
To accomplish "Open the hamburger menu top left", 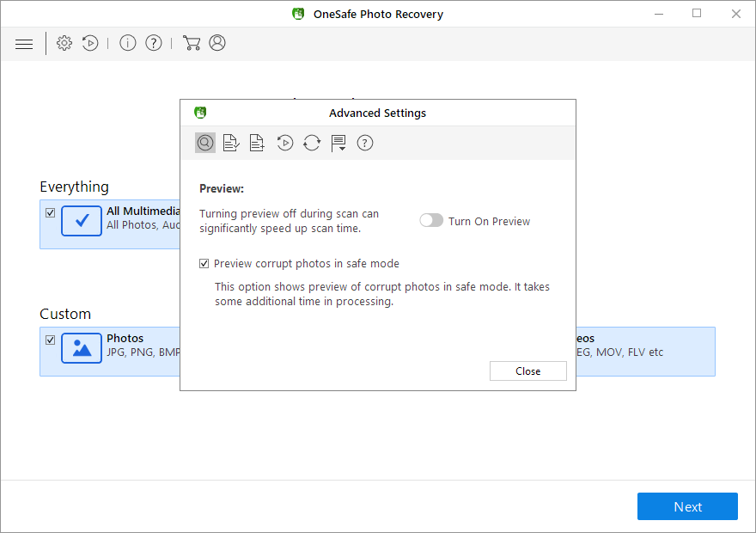I will click(23, 43).
